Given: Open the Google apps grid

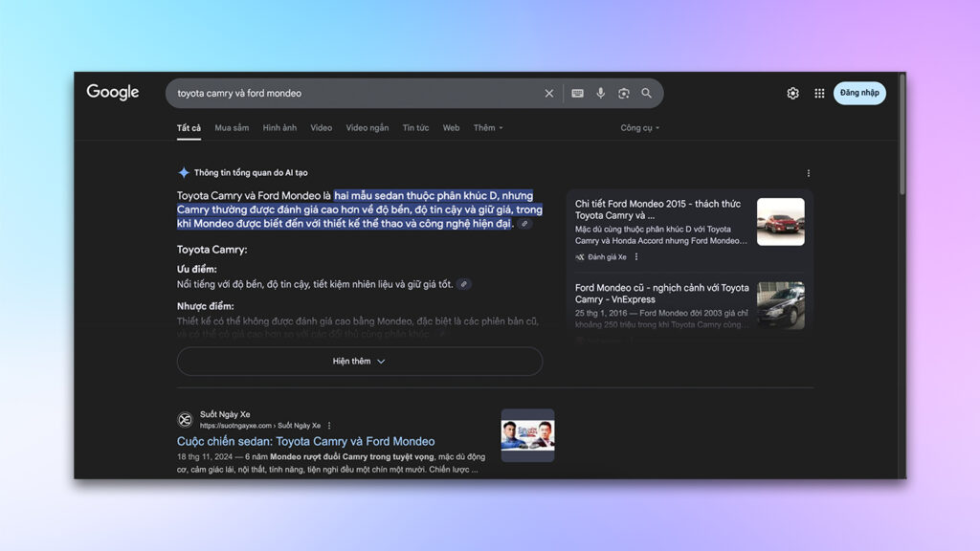Looking at the screenshot, I should [819, 93].
